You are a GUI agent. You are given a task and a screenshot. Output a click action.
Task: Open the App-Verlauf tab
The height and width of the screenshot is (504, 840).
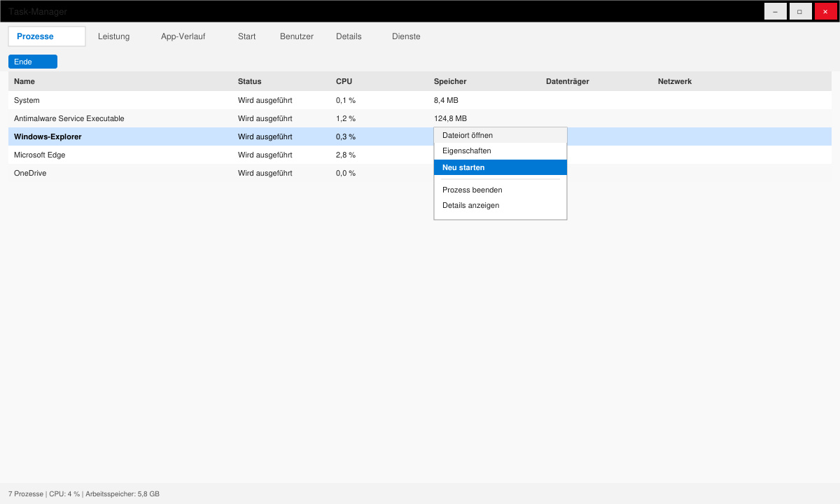coord(183,36)
